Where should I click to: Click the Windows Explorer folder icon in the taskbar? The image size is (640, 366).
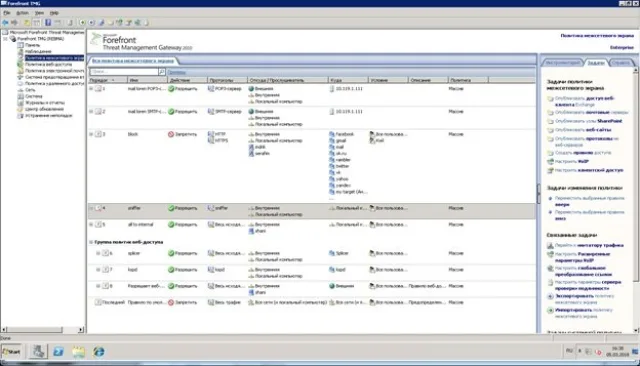tap(78, 351)
